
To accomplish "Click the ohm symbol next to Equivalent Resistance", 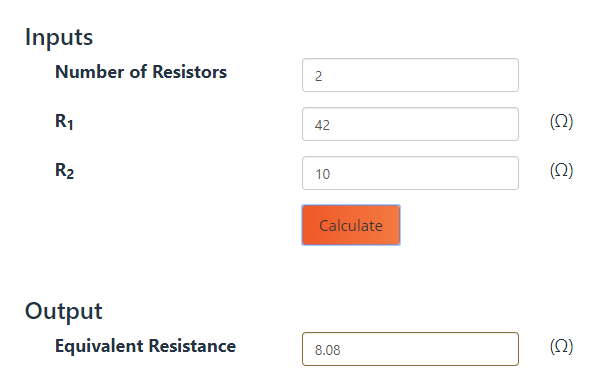I will pos(561,347).
